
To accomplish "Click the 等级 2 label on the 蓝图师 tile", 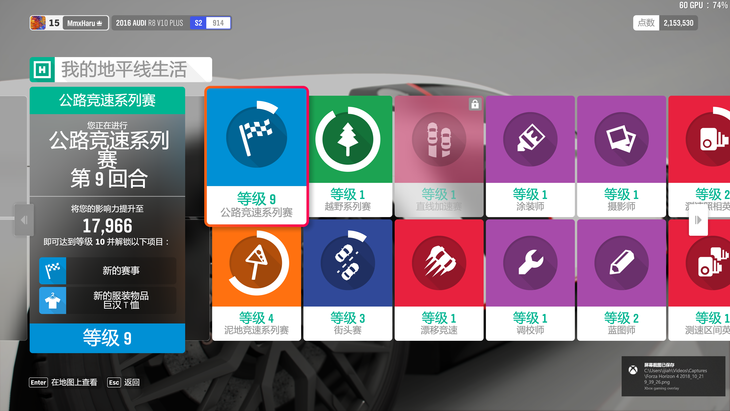I will click(x=621, y=318).
